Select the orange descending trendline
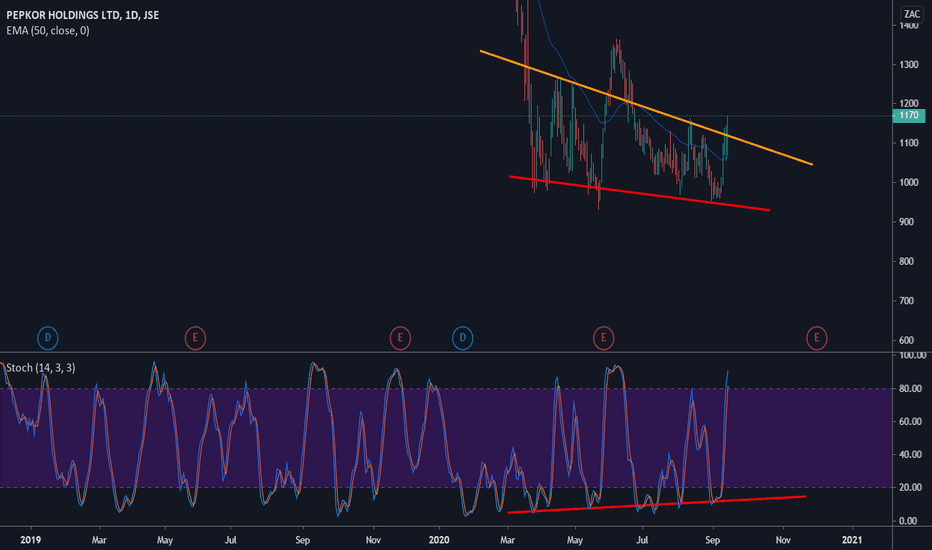This screenshot has width=932, height=550. tap(646, 108)
